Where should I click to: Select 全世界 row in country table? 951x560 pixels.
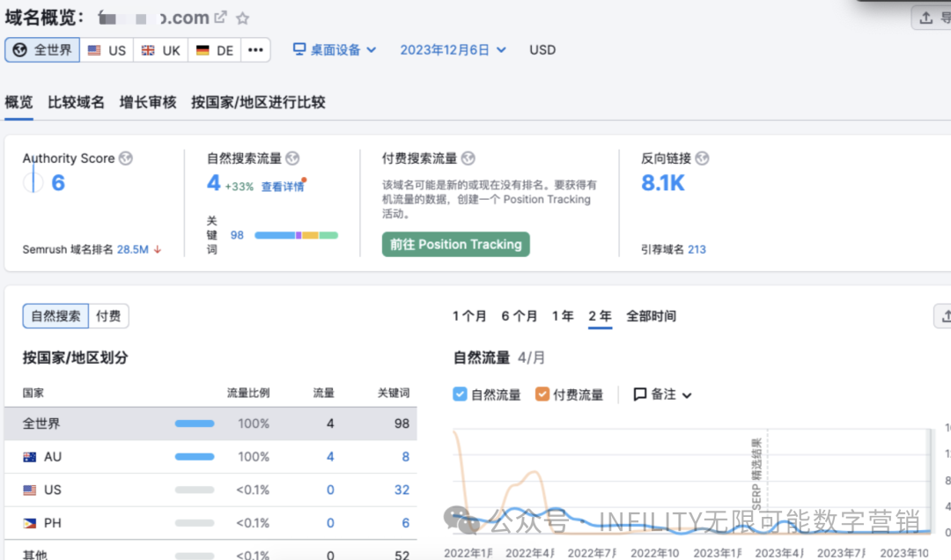pyautogui.click(x=210, y=424)
